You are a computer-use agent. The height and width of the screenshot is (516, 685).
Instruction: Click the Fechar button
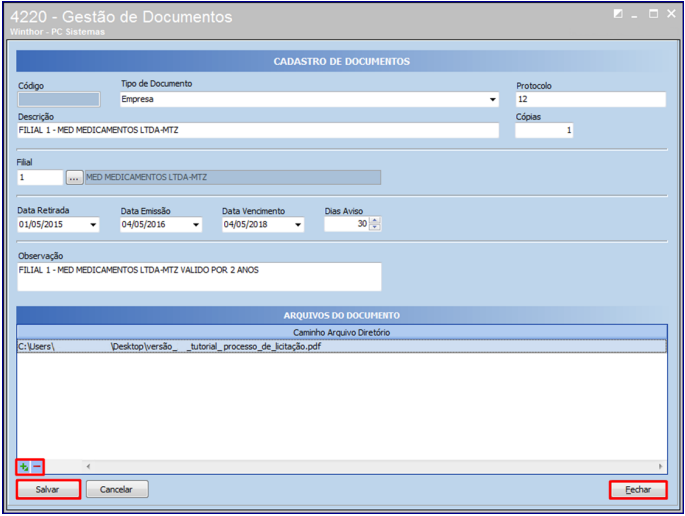[638, 490]
